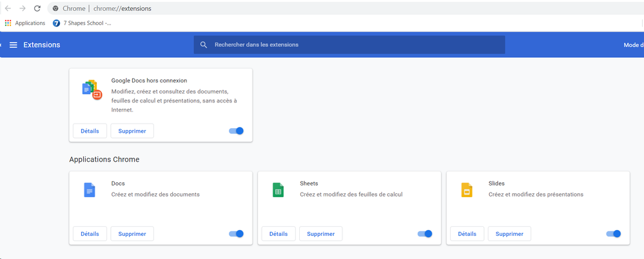Click the magnifier icon in search bar

[x=204, y=45]
